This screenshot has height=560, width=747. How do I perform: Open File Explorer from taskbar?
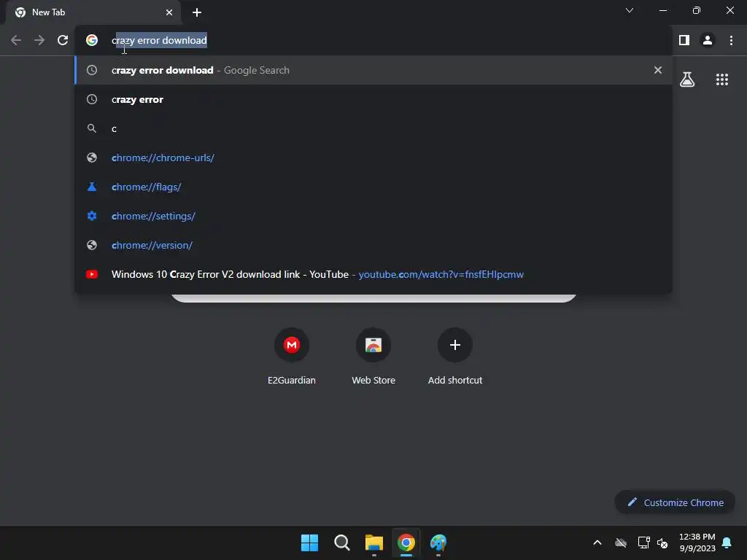pyautogui.click(x=374, y=542)
